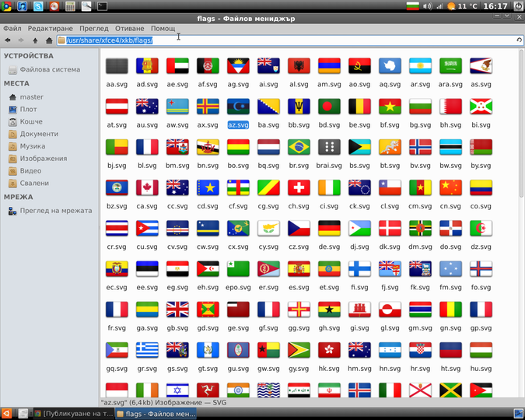Select the gr.svg Greece flag icon
This screenshot has width=525, height=420.
click(x=147, y=350)
